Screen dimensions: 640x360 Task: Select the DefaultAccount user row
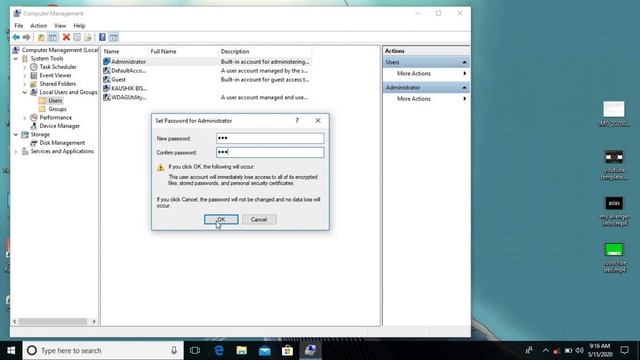207,71
